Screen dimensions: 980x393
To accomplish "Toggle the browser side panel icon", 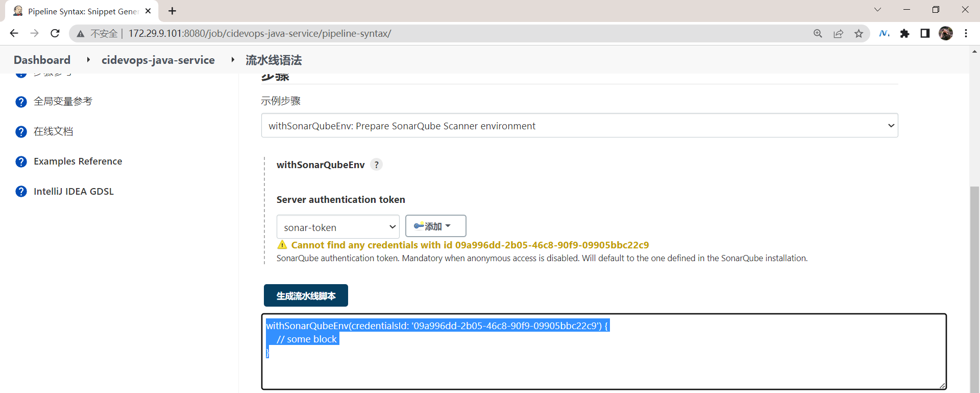I will 925,33.
